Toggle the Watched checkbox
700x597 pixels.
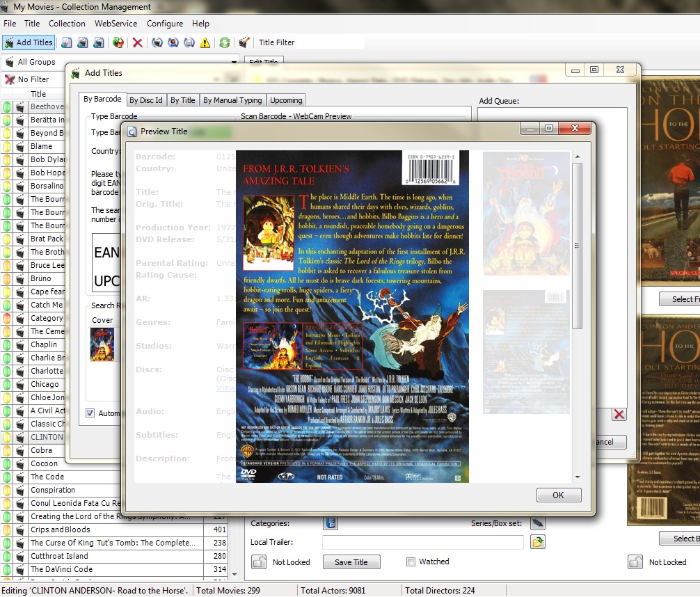[411, 561]
